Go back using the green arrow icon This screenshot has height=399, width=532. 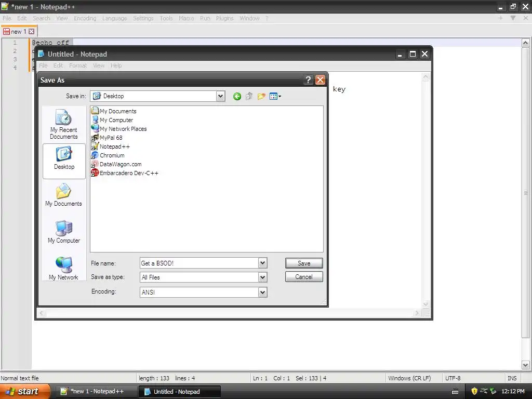tap(237, 97)
